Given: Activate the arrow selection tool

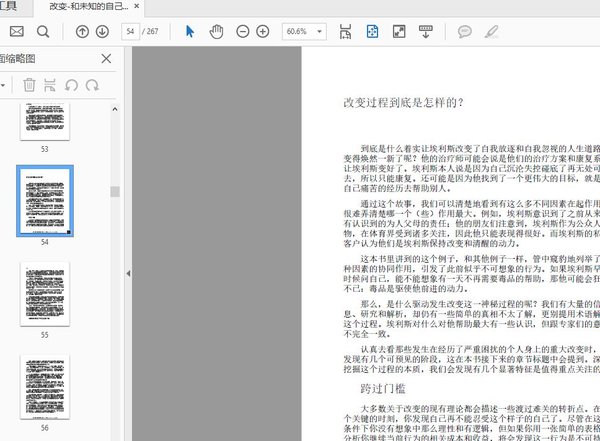Looking at the screenshot, I should 190,31.
